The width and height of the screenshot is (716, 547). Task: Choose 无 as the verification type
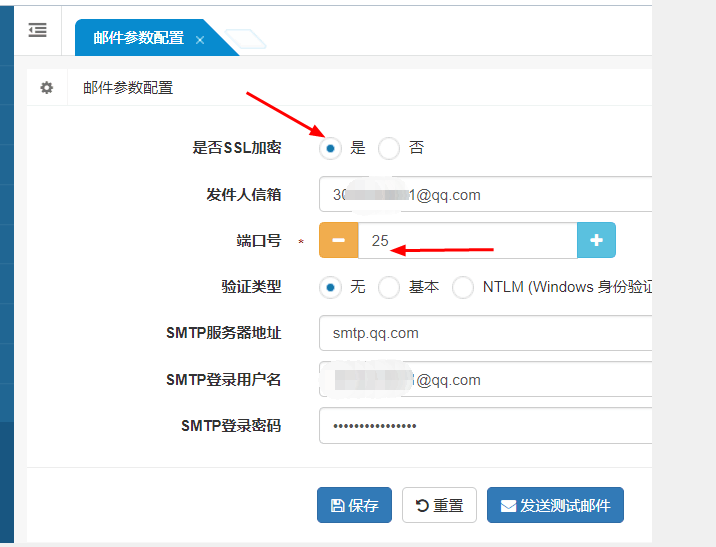(x=330, y=287)
